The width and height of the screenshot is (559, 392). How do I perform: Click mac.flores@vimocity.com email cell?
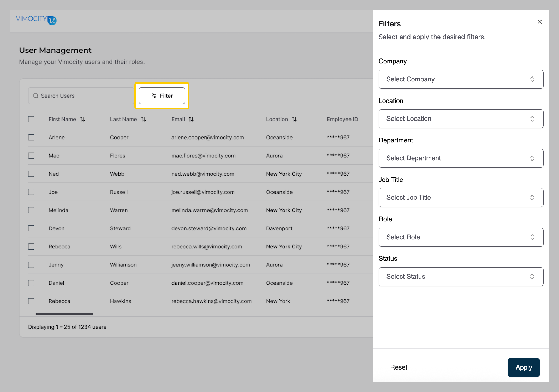(203, 156)
